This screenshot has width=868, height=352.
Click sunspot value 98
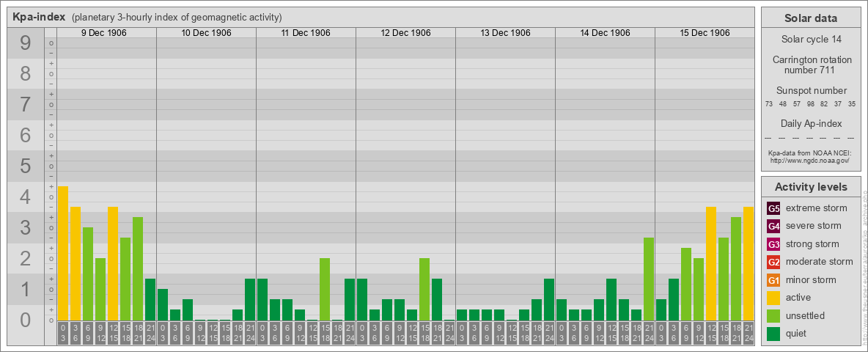point(810,104)
